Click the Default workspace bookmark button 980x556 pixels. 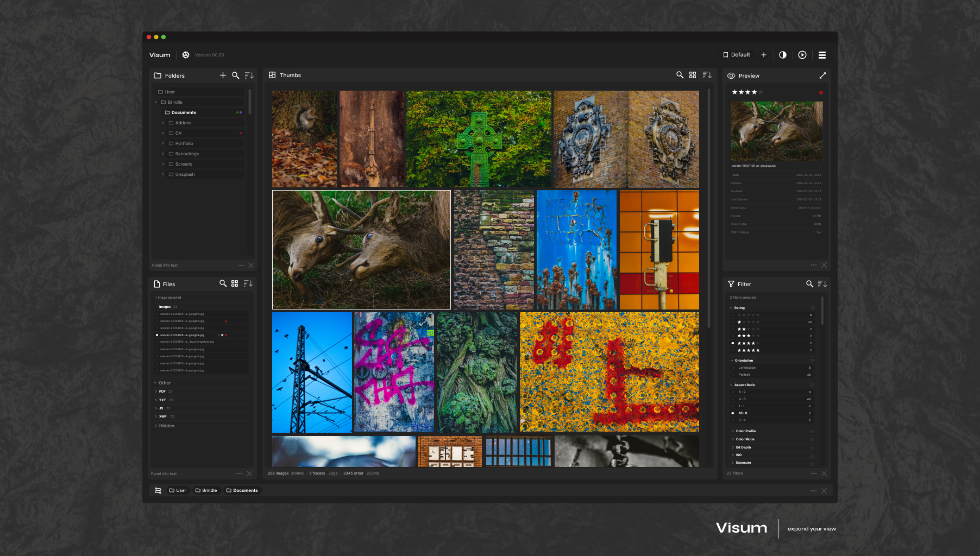pos(736,55)
